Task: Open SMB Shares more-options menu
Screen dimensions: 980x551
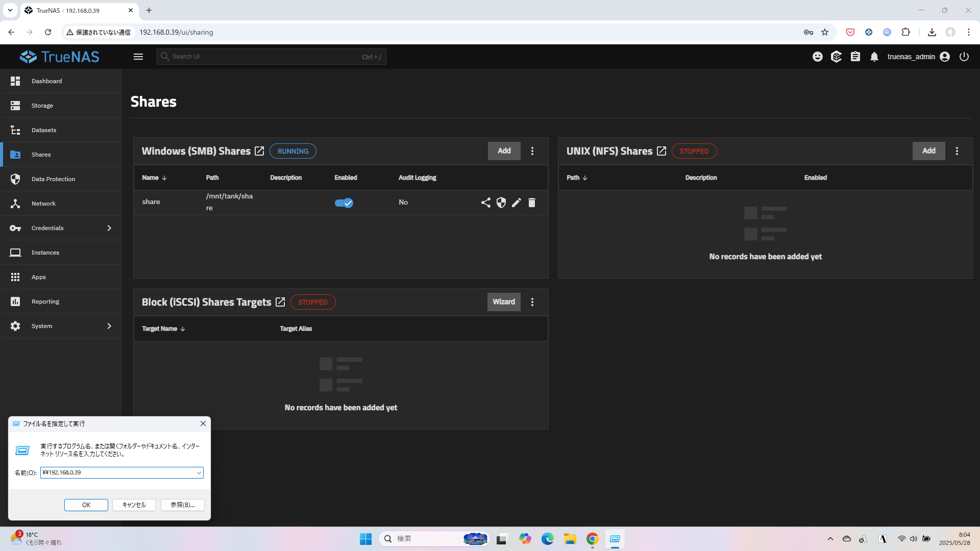Action: 532,151
